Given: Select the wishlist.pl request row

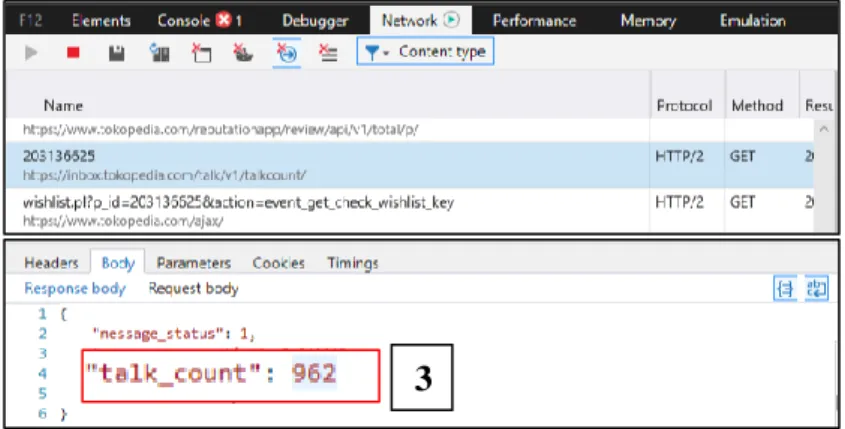Looking at the screenshot, I should point(408,211).
